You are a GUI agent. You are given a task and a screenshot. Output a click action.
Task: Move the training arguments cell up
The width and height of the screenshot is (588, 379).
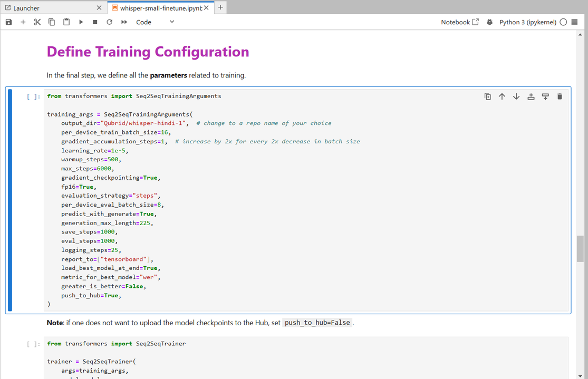pyautogui.click(x=502, y=96)
